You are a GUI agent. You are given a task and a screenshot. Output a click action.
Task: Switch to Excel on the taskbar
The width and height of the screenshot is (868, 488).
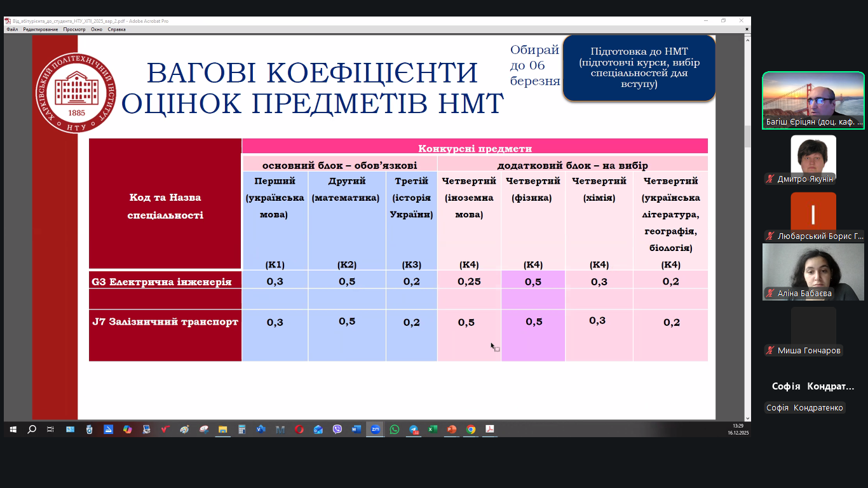tap(433, 430)
